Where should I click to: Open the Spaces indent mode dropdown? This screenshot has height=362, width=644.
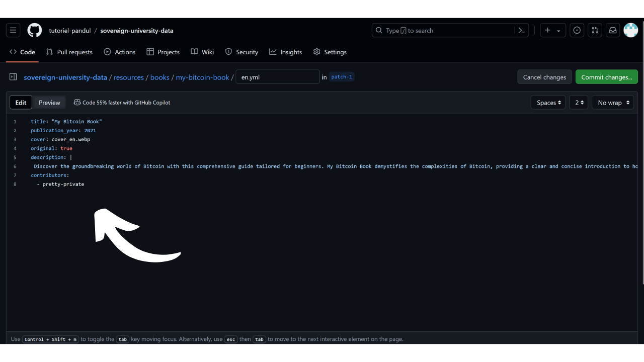tap(548, 103)
